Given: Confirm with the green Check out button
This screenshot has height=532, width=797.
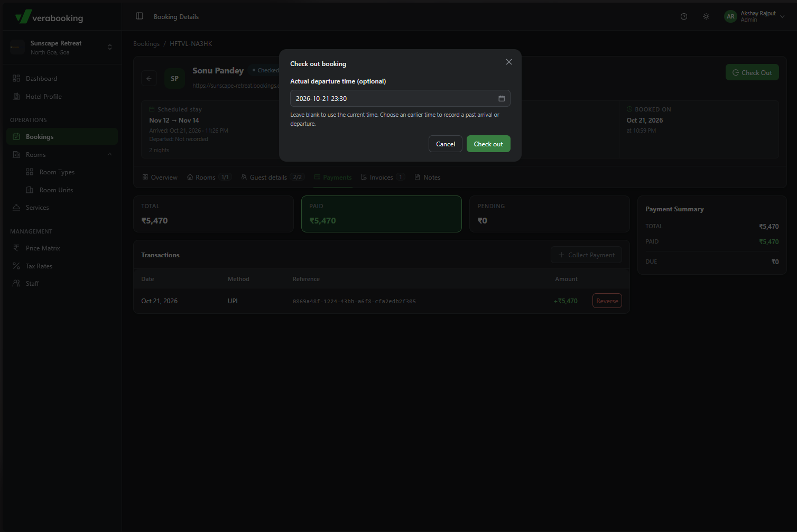Looking at the screenshot, I should (488, 144).
